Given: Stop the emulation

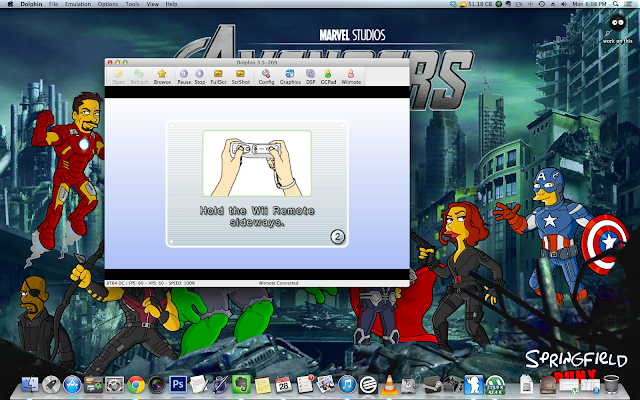Looking at the screenshot, I should 199,76.
